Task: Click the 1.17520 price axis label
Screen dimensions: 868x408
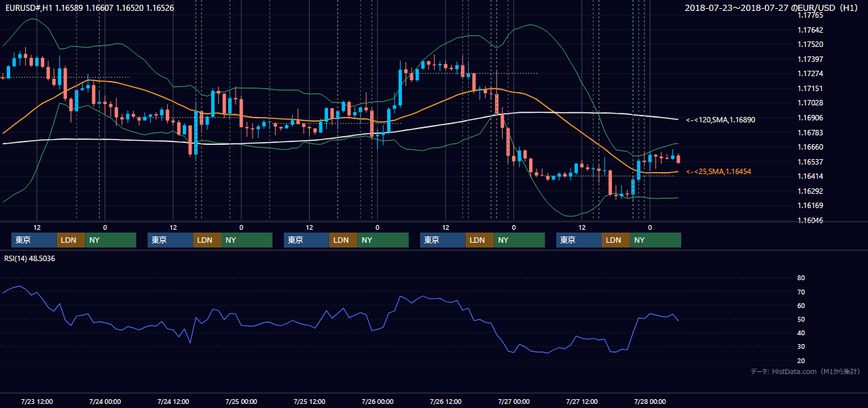Action: (810, 44)
